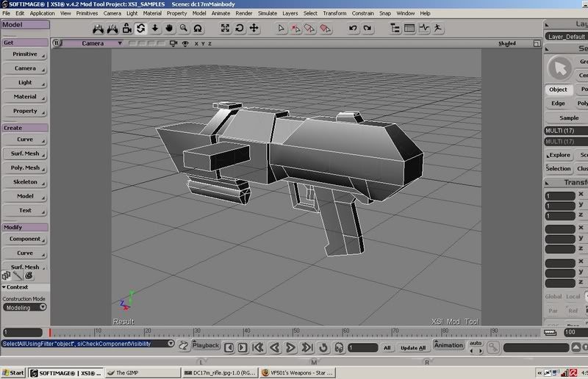
Task: Click the large selection arrow in Select panel
Action: (x=560, y=68)
